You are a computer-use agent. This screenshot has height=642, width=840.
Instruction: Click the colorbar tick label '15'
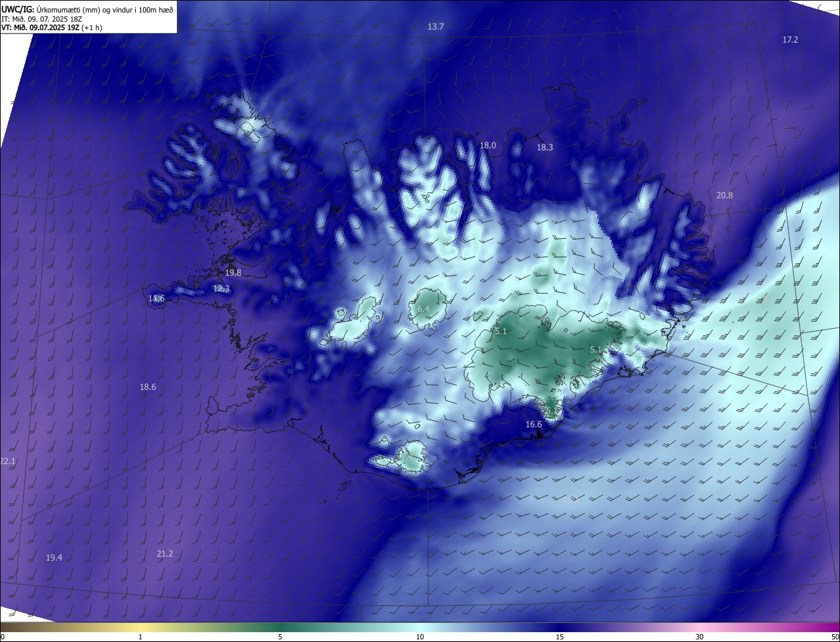pos(560,637)
